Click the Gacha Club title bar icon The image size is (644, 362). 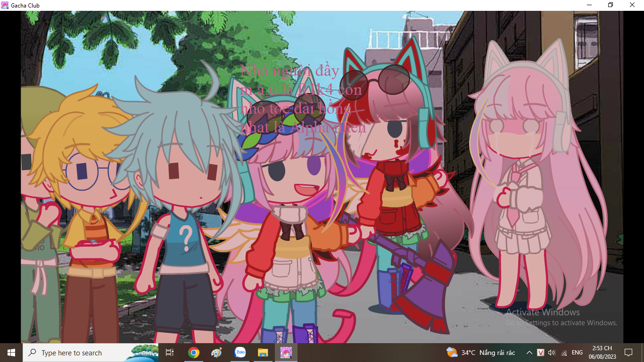tap(5, 5)
